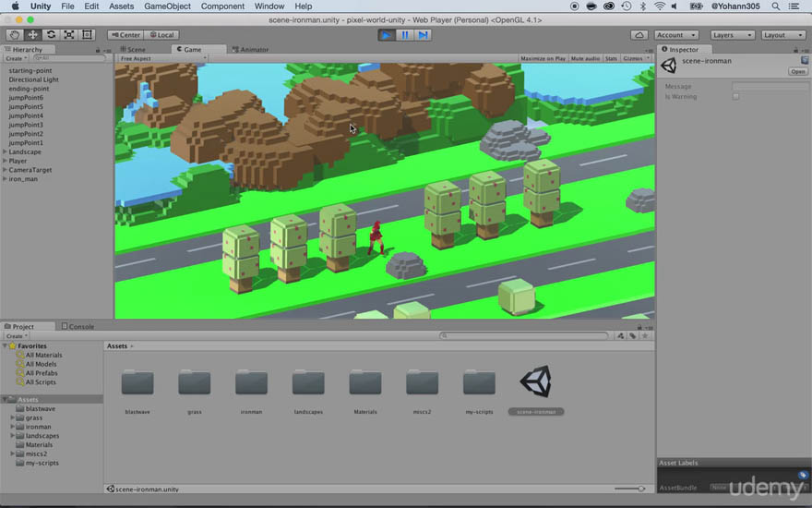
Task: Select the Rect transform tool
Action: pyautogui.click(x=87, y=35)
